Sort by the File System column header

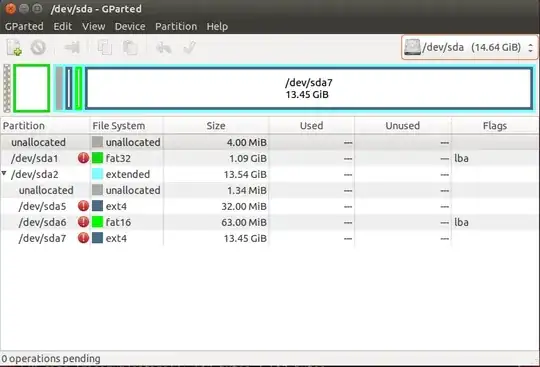(127, 126)
